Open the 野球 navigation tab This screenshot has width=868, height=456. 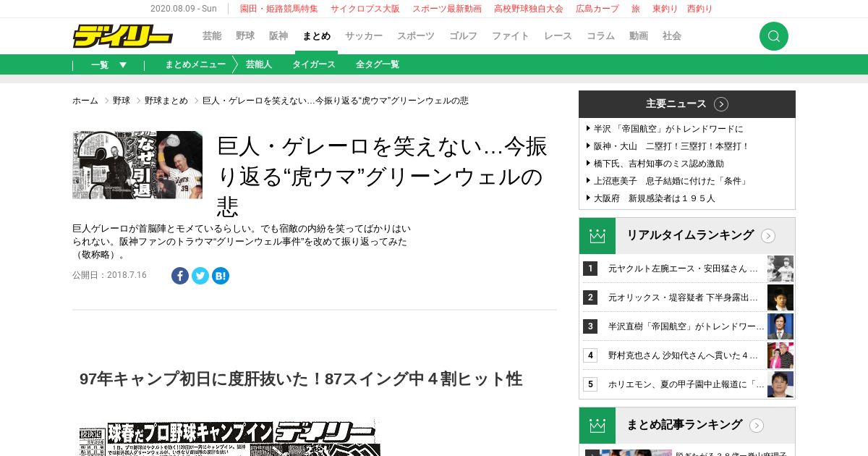coord(245,36)
